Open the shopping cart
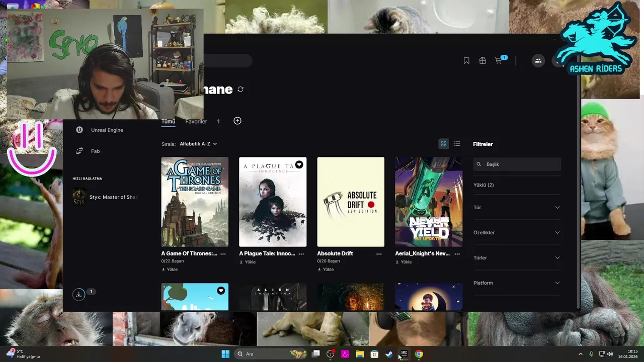This screenshot has height=362, width=644. pyautogui.click(x=498, y=61)
